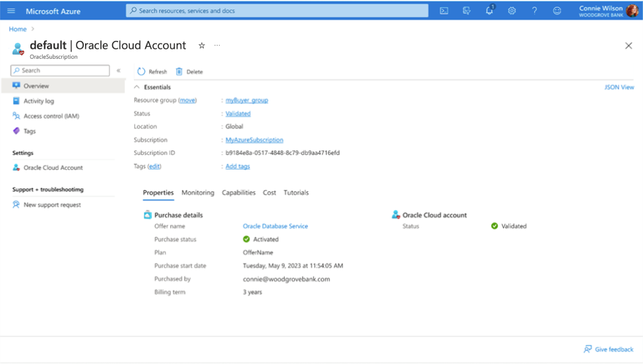This screenshot has width=643, height=364.
Task: Click Microsoft Azure logo text
Action: pyautogui.click(x=53, y=11)
